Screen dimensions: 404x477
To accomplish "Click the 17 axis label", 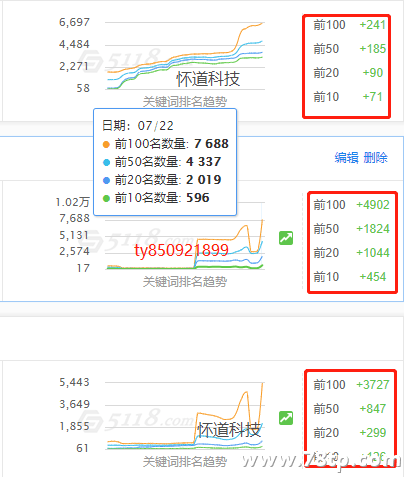I will [83, 268].
